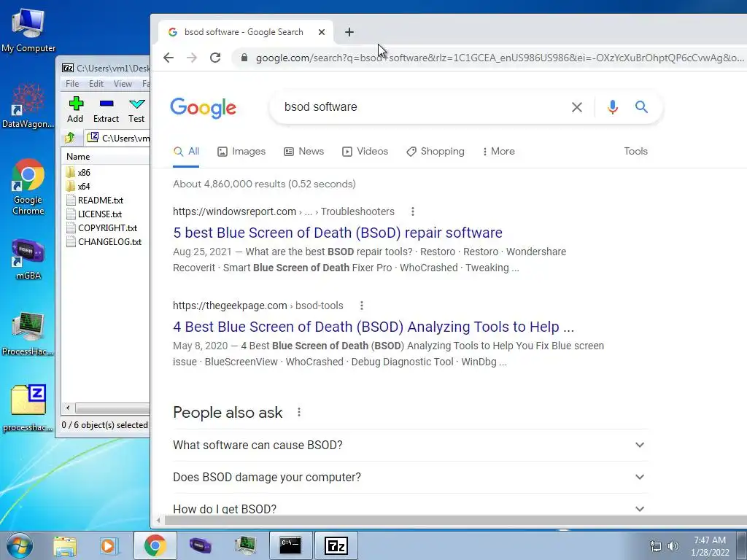Viewport: 747px width, 560px height.
Task: Select DataWagon desktop shortcut
Action: [28, 106]
